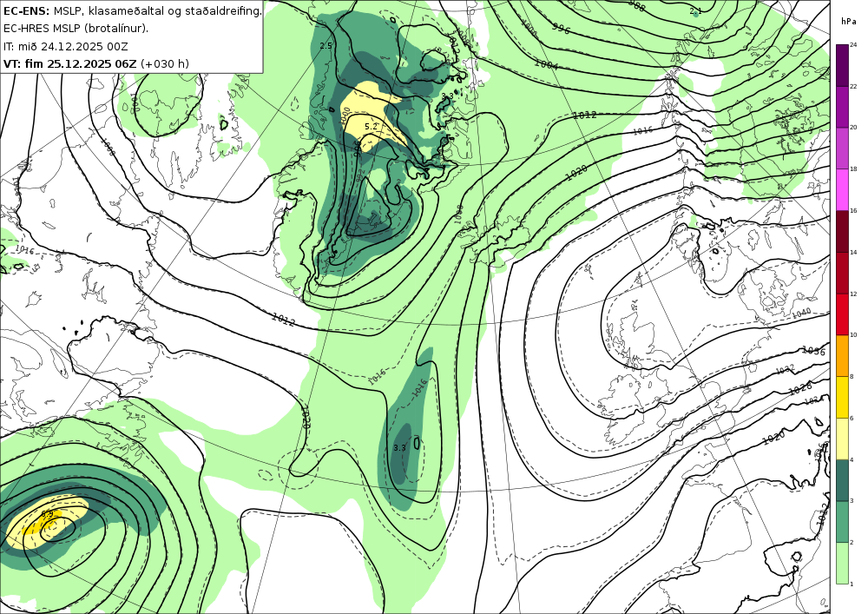Select the bright yellow 6–8 hPa legend band
Viewport: 868px width, 614px height.
coord(842,397)
